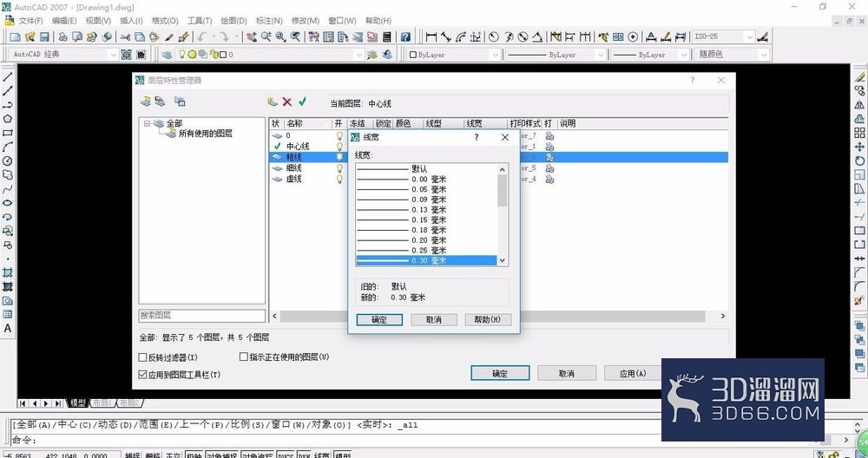Uncheck 应用到图层工具栏(T) checkbox
Image resolution: width=868 pixels, height=458 pixels.
(x=142, y=375)
